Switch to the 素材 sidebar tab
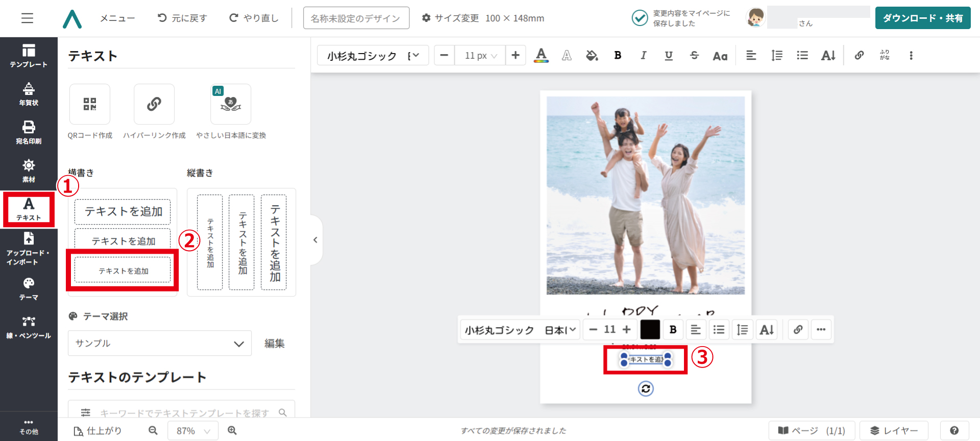980x441 pixels. pos(29,170)
